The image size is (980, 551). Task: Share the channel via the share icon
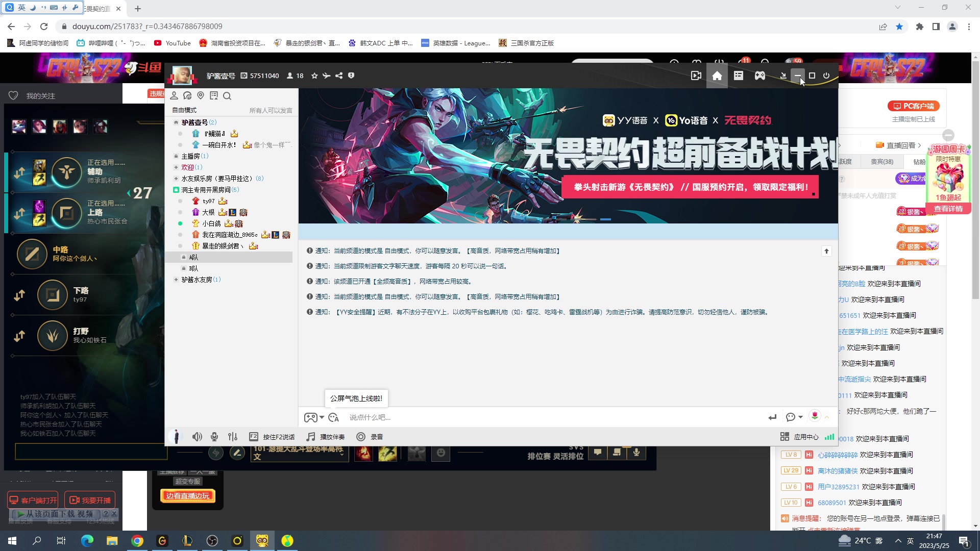coord(339,76)
